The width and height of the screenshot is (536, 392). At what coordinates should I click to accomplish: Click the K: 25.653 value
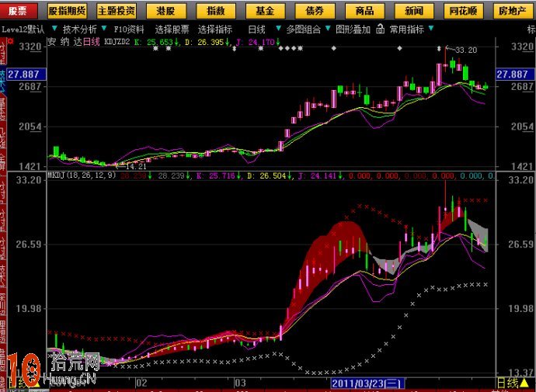pyautogui.click(x=156, y=42)
